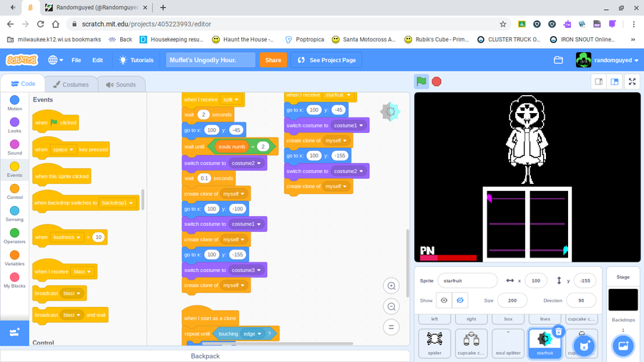Viewport: 644px width, 362px height.
Task: Open the Scratch logo home link
Action: pyautogui.click(x=21, y=60)
